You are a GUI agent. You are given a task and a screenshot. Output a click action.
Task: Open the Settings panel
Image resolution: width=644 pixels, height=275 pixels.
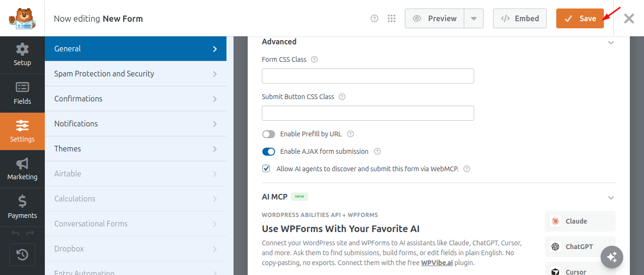click(22, 131)
